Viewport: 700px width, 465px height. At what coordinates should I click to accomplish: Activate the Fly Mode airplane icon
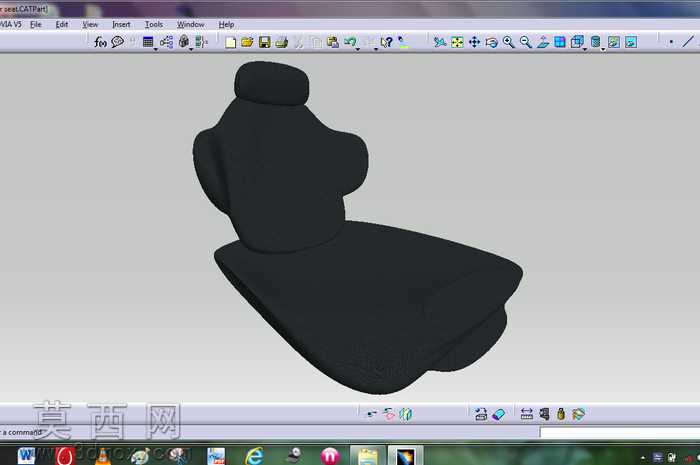(x=440, y=42)
